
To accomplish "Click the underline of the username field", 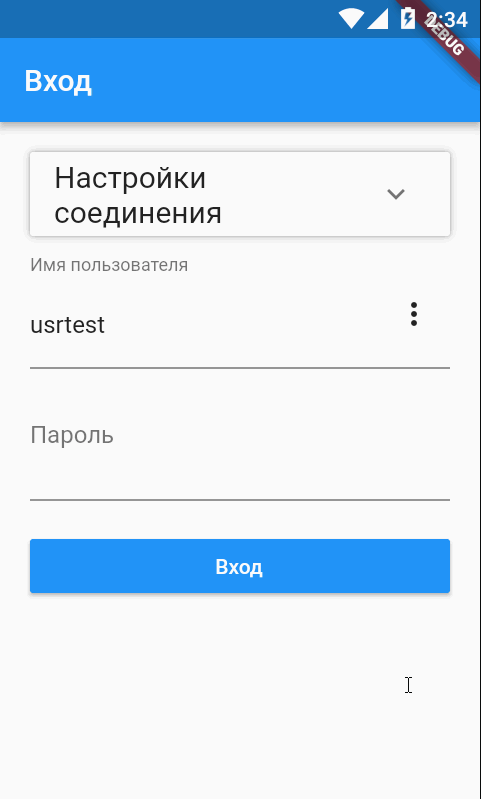I will (x=240, y=367).
